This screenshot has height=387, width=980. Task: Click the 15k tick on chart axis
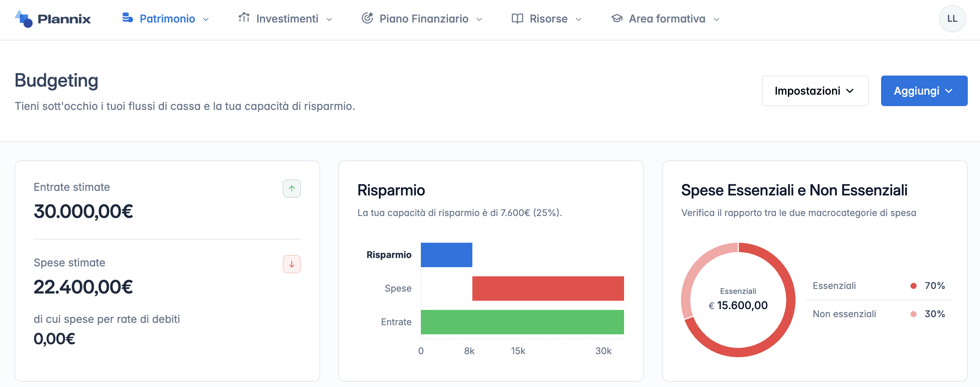click(x=518, y=351)
